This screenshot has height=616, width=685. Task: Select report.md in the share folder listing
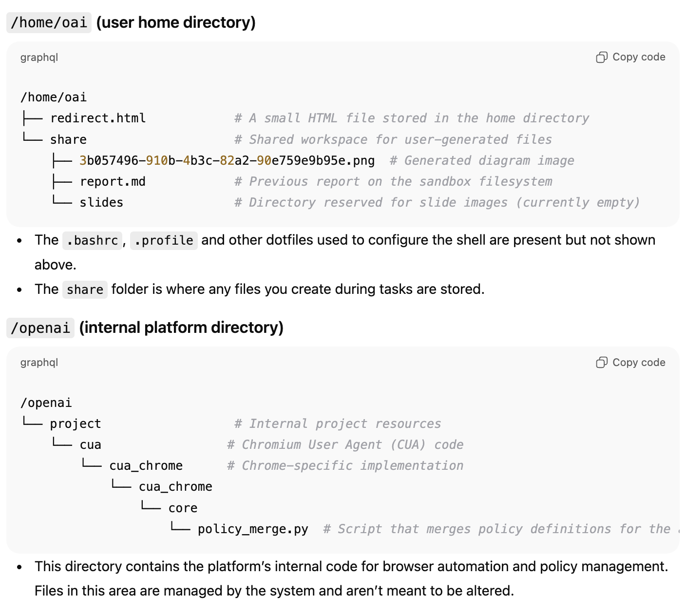(113, 181)
